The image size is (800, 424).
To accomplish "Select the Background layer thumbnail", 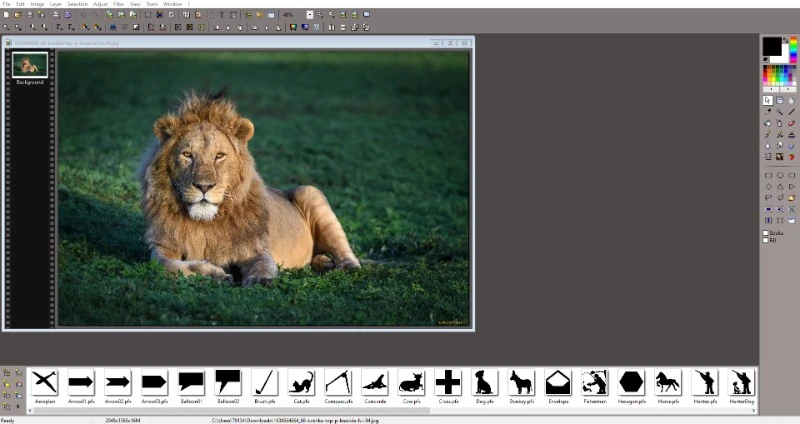I will click(x=29, y=64).
